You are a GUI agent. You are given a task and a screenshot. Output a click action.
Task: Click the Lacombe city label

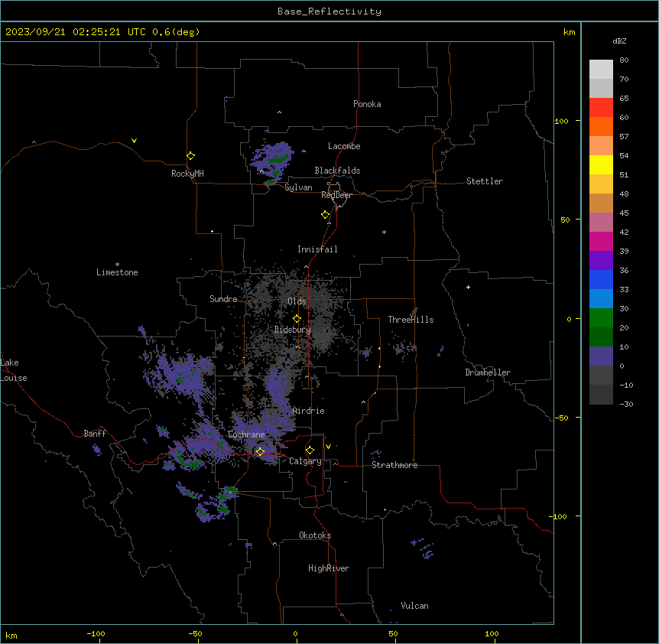[x=344, y=146]
